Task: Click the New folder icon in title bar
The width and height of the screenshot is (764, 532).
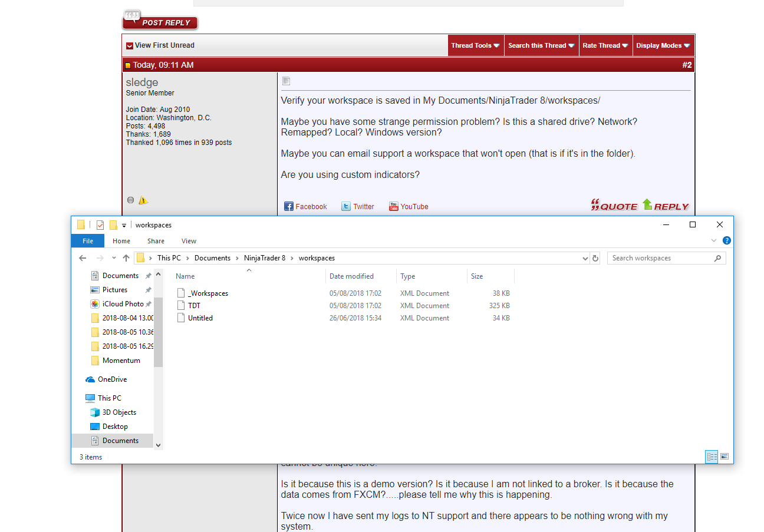Action: pyautogui.click(x=113, y=225)
